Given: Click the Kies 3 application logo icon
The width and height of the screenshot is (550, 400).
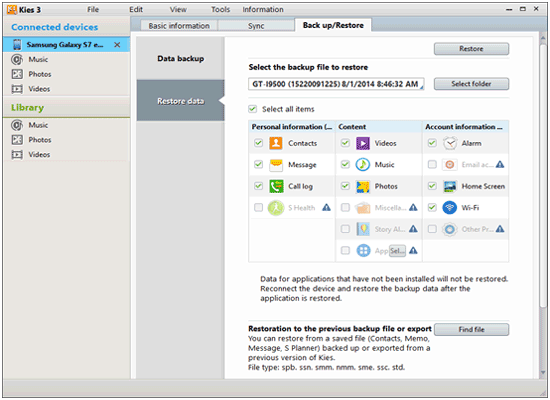Looking at the screenshot, I should pyautogui.click(x=12, y=9).
